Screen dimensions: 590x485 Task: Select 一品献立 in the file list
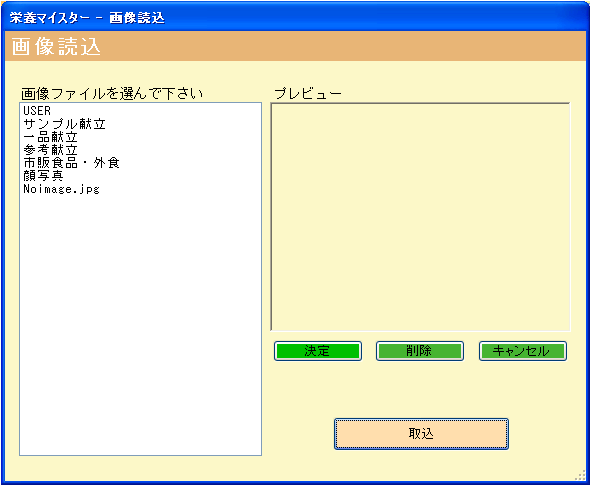(x=50, y=137)
